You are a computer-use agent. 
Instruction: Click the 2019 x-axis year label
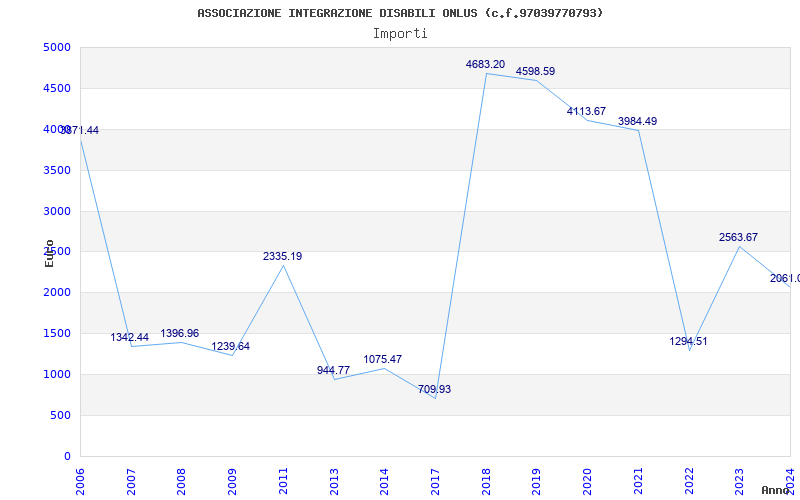tap(536, 482)
